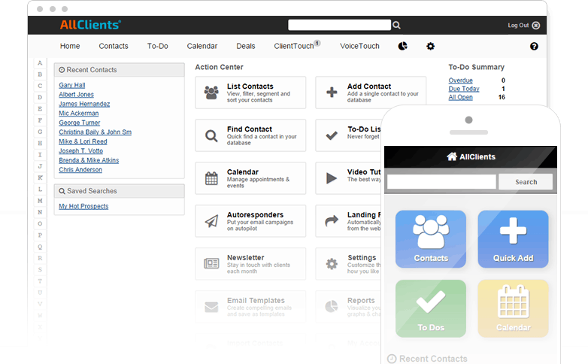Open My Hot Prospects saved search
This screenshot has height=364, width=588.
click(x=83, y=206)
